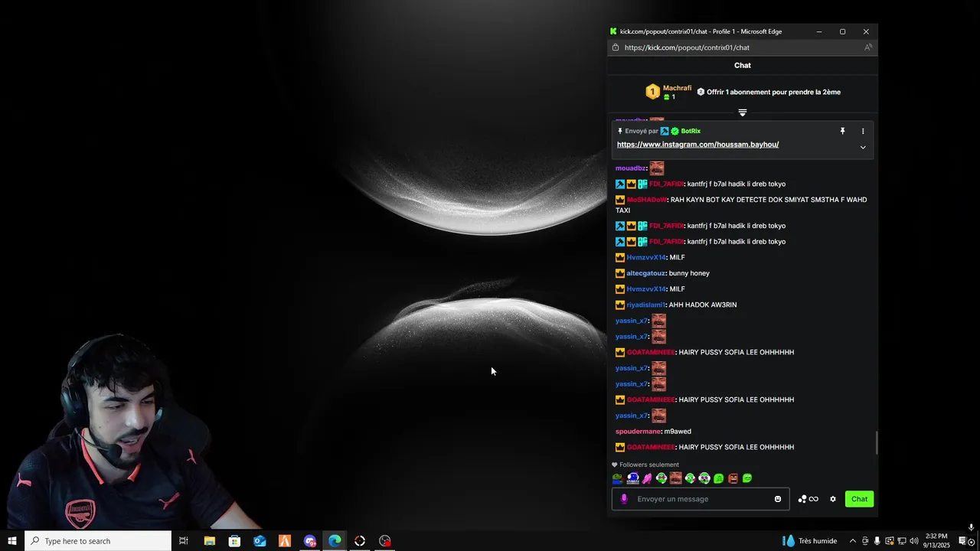Open the volume control in system tray
The height and width of the screenshot is (551, 980).
[x=913, y=541]
